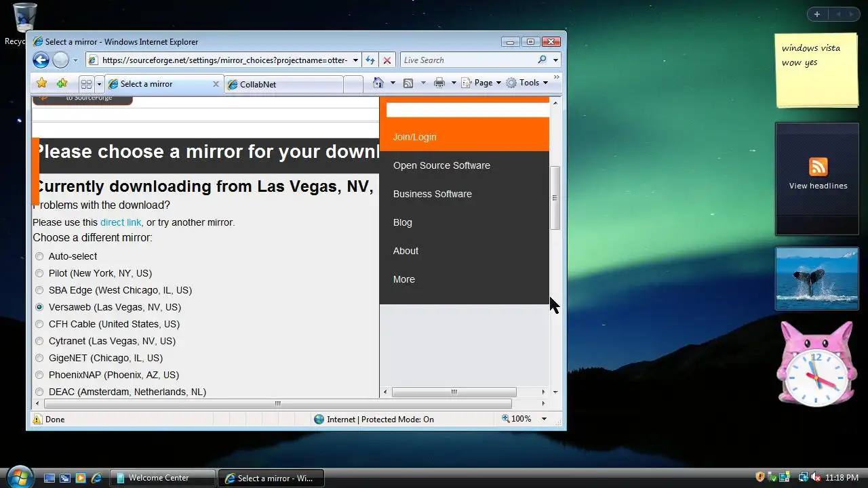Click the grayed-out Forward arrow button
868x488 pixels.
tap(61, 60)
